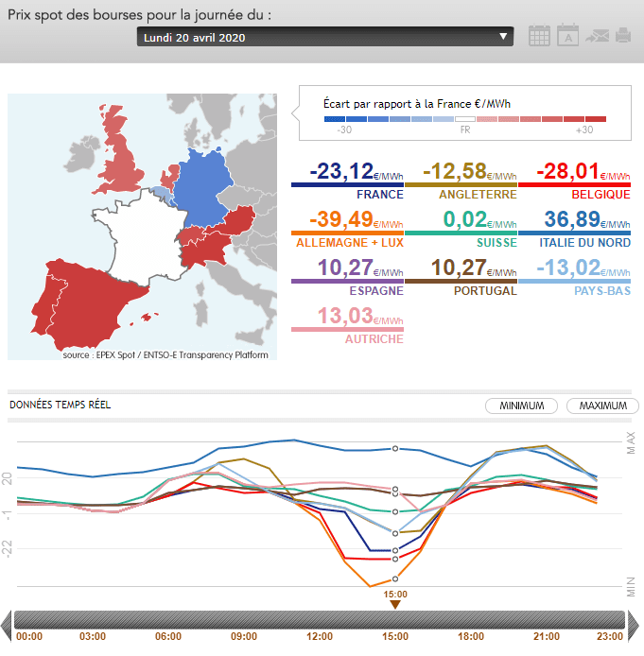Click the 09:00 position on the time slider
Image resolution: width=644 pixels, height=656 pixels.
tap(244, 621)
